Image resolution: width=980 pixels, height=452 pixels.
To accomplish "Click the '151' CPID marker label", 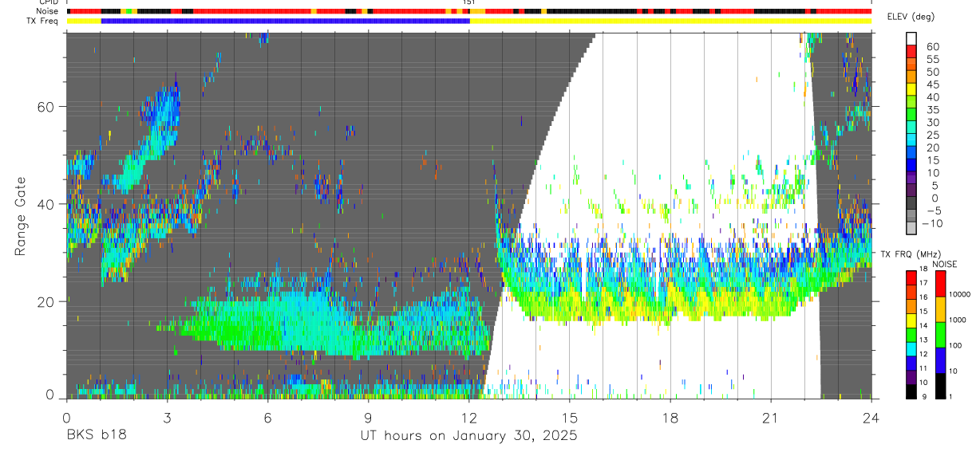I will 468,2.
